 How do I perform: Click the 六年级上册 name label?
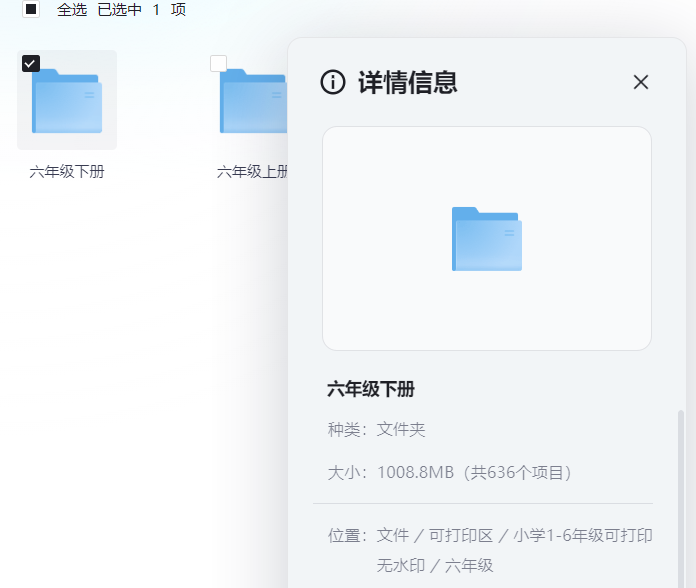click(252, 171)
